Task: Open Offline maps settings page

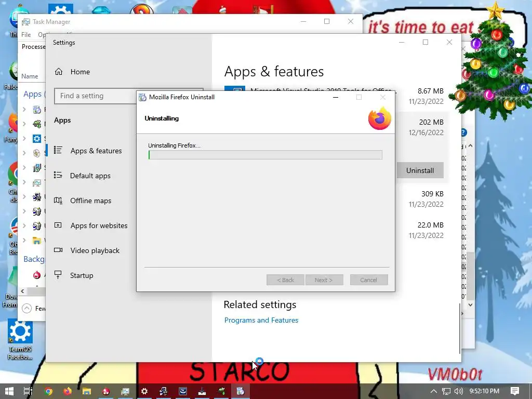Action: click(83, 201)
